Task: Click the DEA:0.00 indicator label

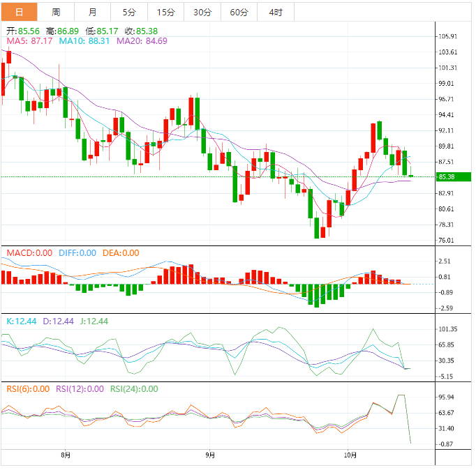Action: (121, 253)
